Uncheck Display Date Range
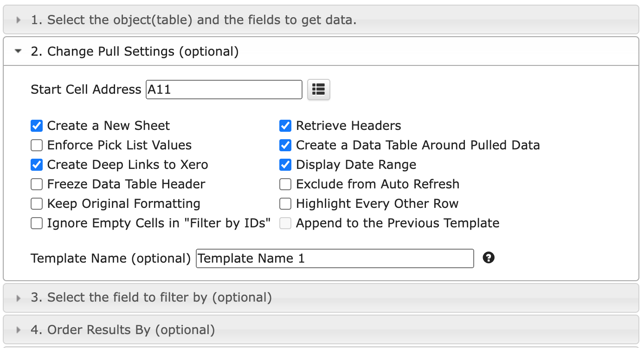Image resolution: width=644 pixels, height=348 pixels. pyautogui.click(x=285, y=165)
